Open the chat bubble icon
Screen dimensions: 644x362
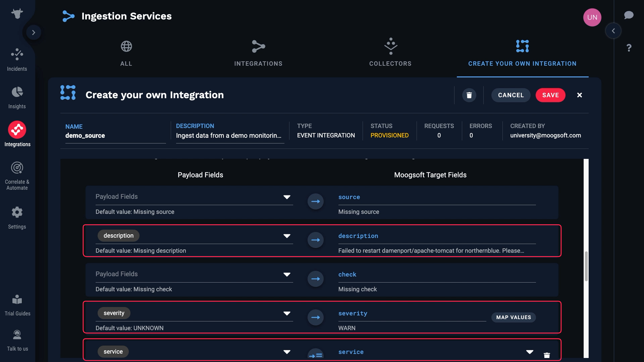629,15
